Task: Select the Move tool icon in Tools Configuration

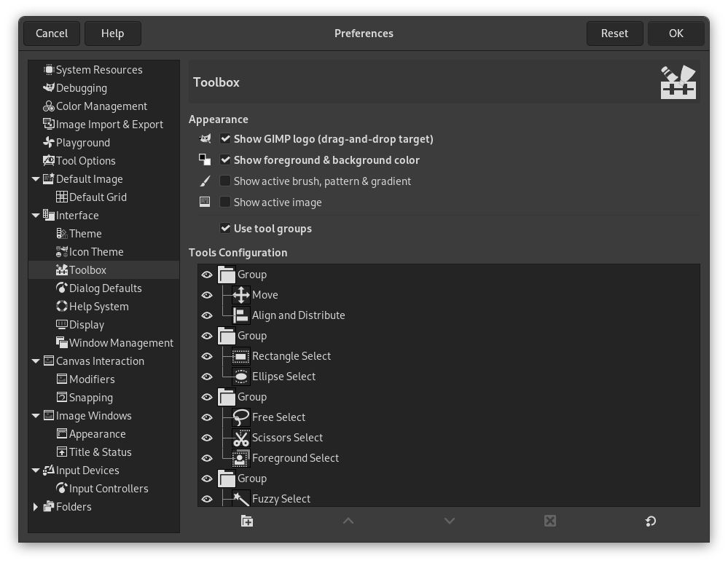Action: pyautogui.click(x=240, y=294)
